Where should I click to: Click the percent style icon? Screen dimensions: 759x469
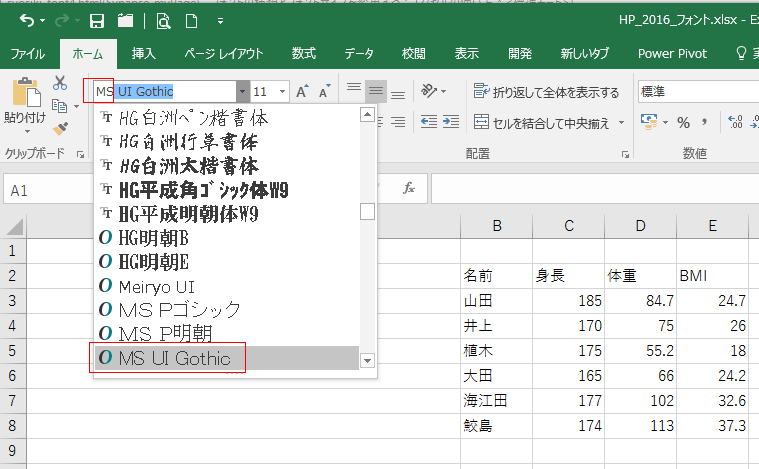click(x=684, y=122)
